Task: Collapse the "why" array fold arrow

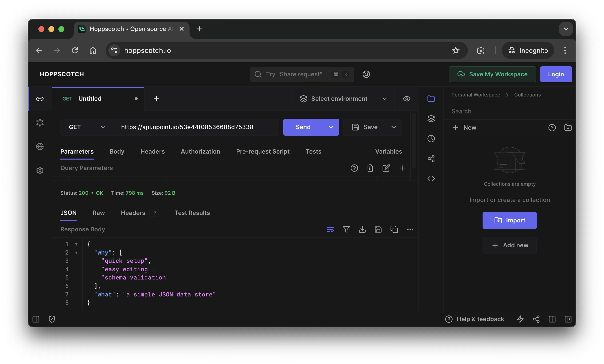Action: point(76,253)
